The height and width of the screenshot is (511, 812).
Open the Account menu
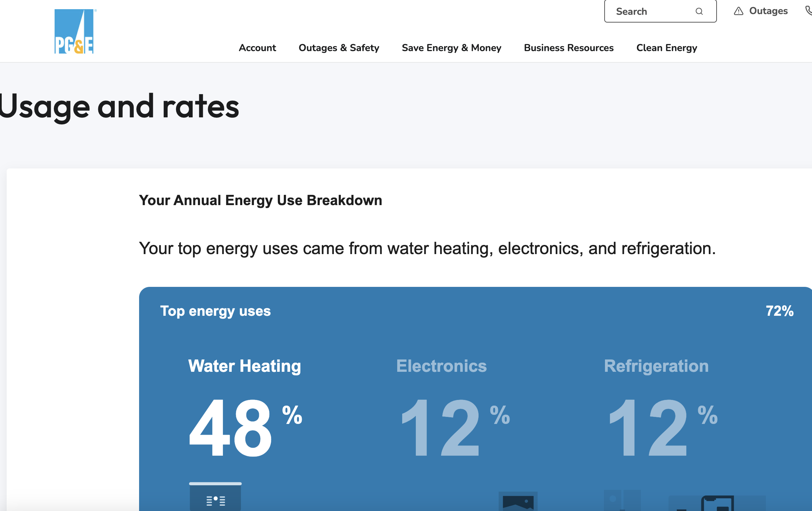pyautogui.click(x=257, y=48)
